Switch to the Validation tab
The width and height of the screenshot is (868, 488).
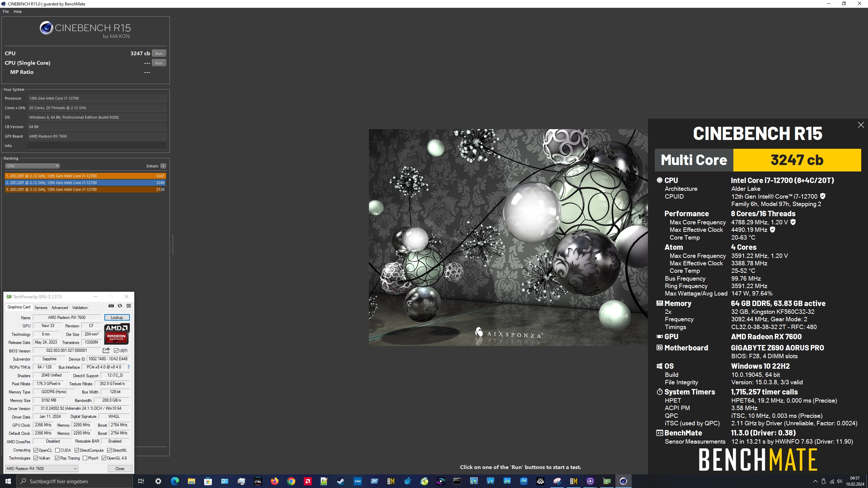tap(80, 308)
